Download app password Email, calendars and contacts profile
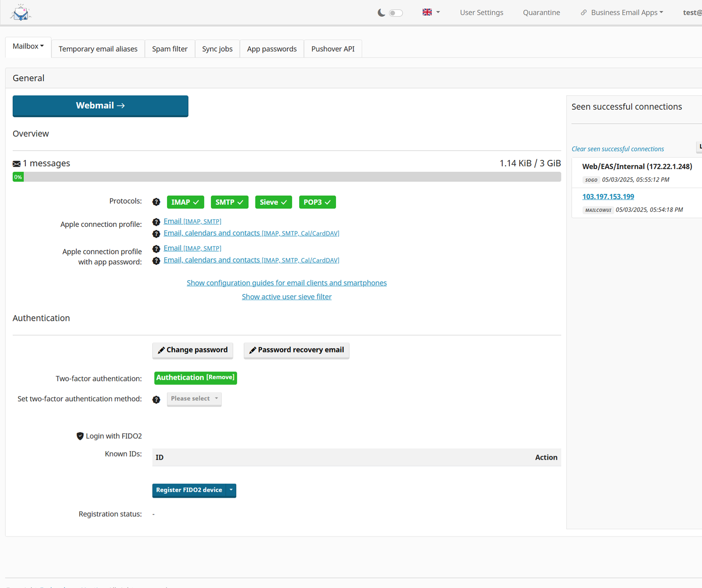Image resolution: width=702 pixels, height=588 pixels. tap(251, 260)
